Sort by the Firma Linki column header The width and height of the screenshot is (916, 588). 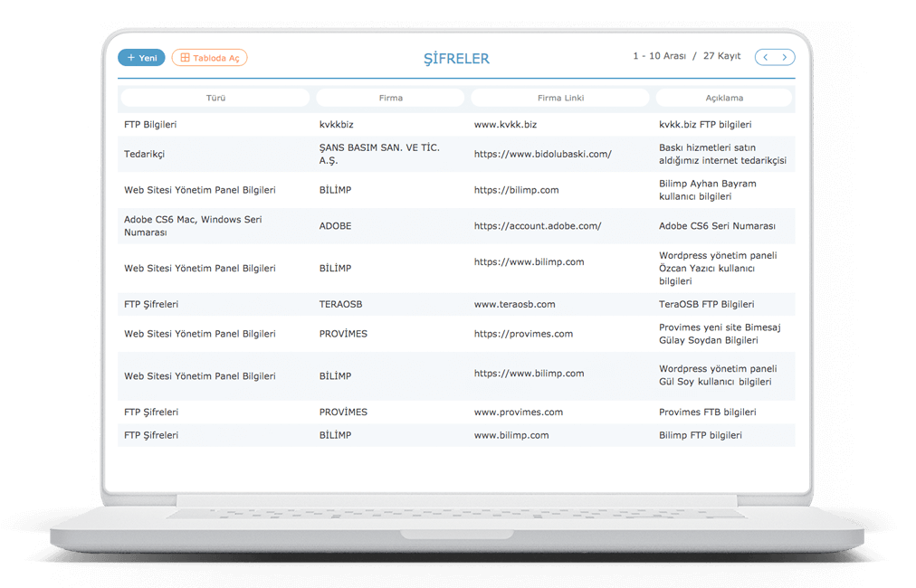(x=560, y=98)
